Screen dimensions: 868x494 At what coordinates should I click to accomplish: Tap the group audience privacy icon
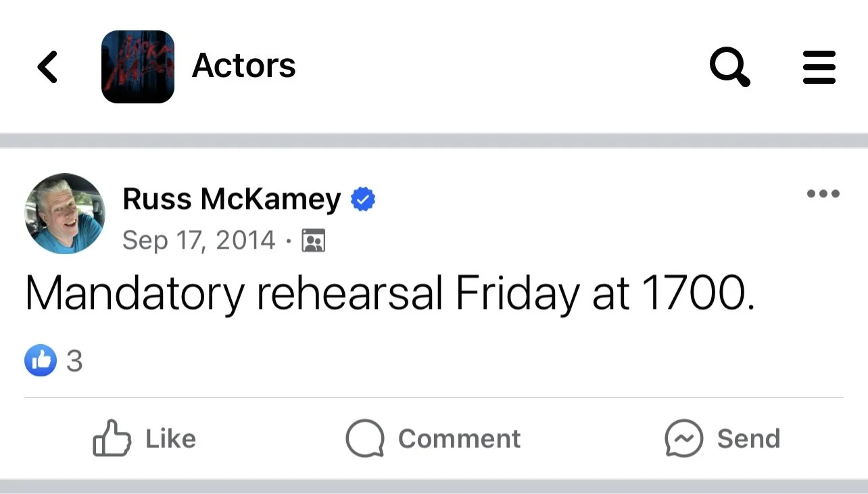coord(313,241)
